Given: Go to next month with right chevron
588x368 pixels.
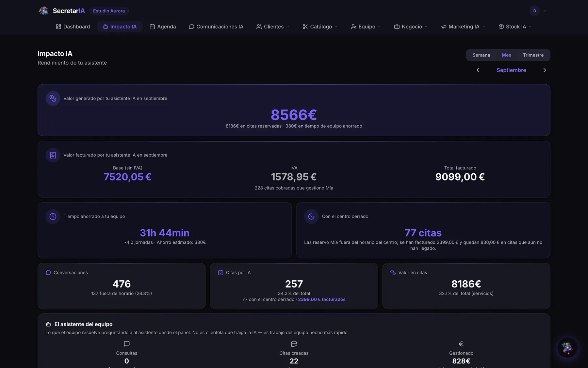Looking at the screenshot, I should click(x=545, y=70).
